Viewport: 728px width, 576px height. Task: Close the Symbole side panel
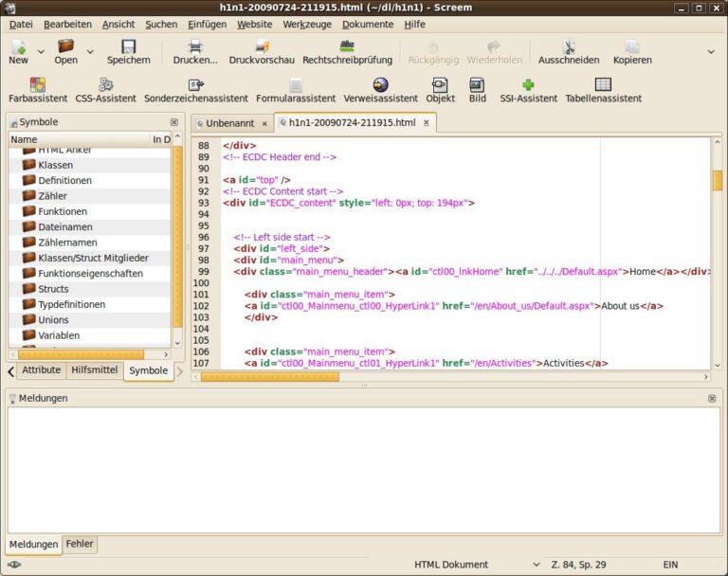174,122
